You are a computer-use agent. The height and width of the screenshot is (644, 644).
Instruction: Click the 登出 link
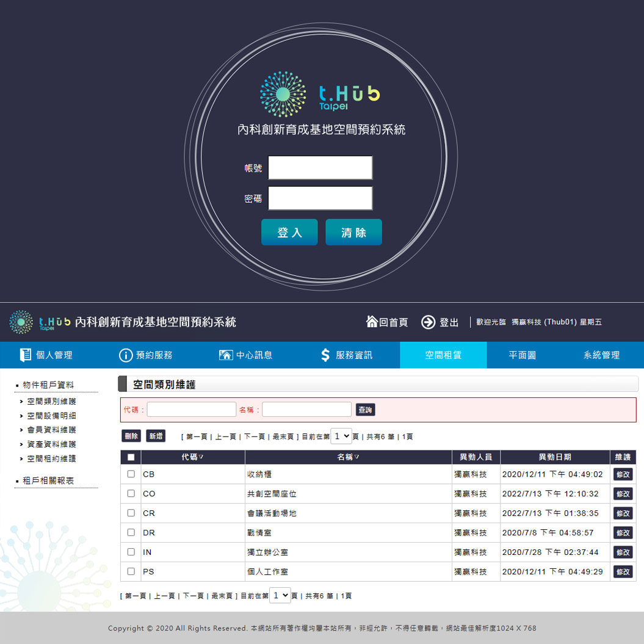click(x=449, y=322)
